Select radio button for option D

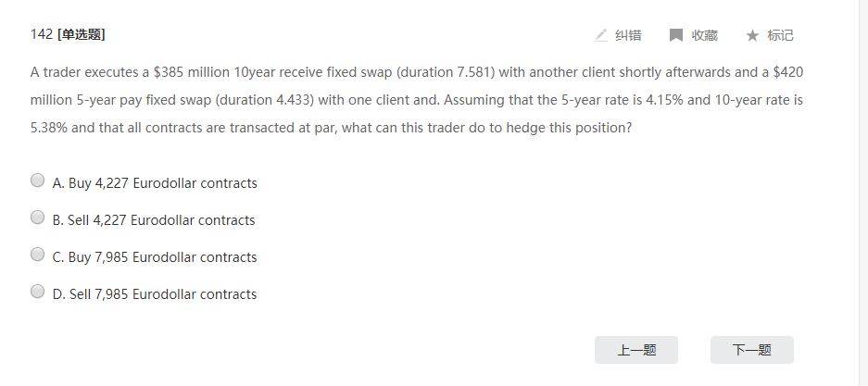pyautogui.click(x=38, y=293)
